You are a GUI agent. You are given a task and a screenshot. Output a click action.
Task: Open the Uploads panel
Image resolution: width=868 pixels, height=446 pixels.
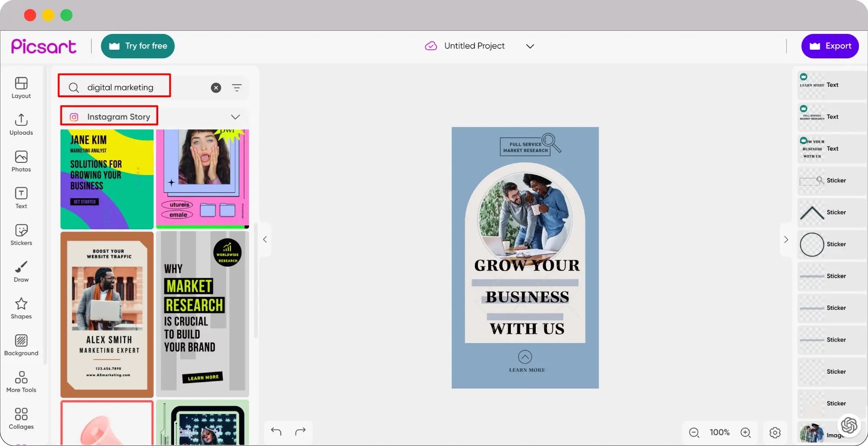21,124
